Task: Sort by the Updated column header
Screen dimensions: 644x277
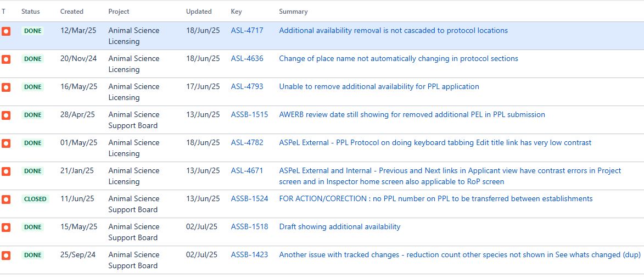Action: [199, 12]
